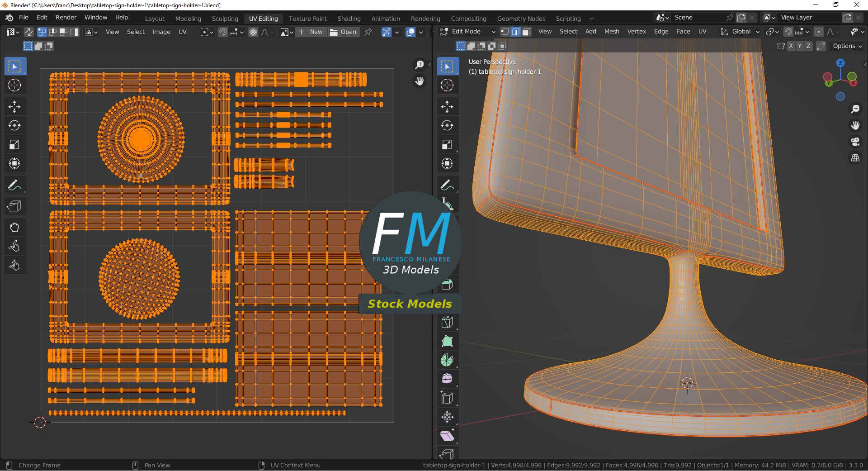Click the Shear tool icon
This screenshot has width=868, height=471.
[x=447, y=436]
